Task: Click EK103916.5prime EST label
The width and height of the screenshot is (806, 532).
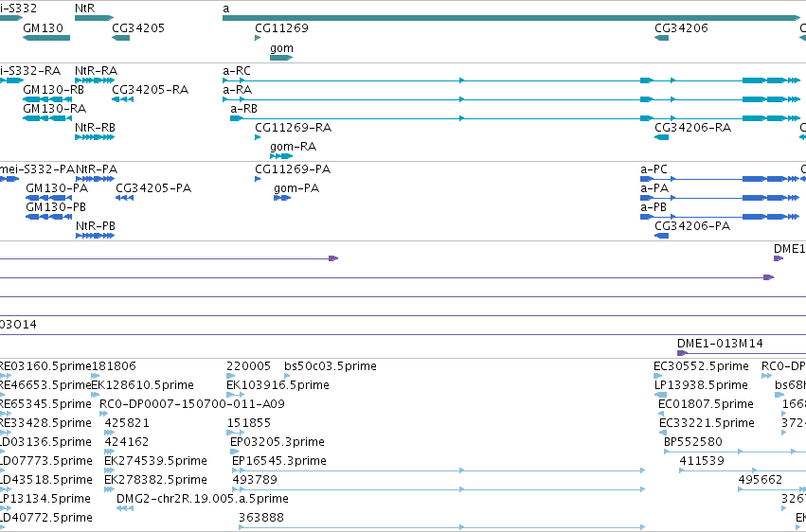Action: click(x=278, y=385)
